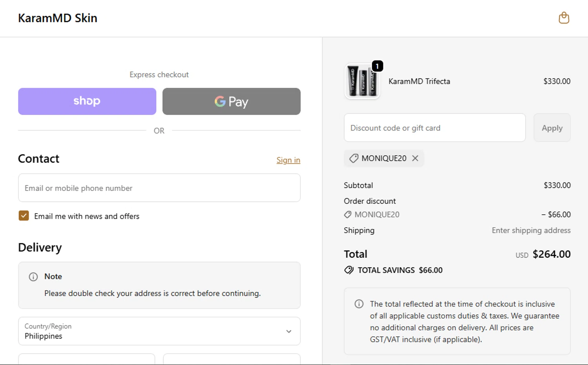588x365 pixels.
Task: Click the KaramMD Trifecta product name
Action: click(419, 81)
